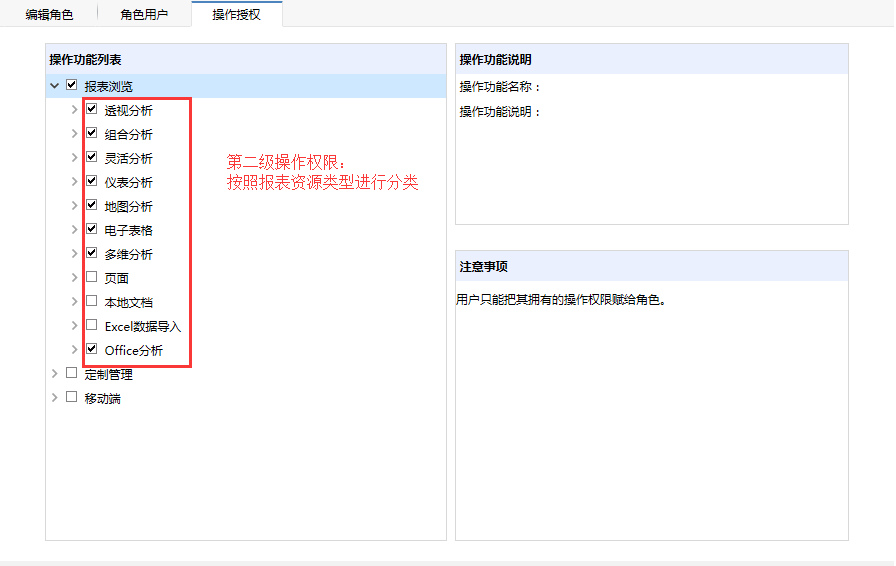Switch to the 编辑角色 tab

(x=49, y=14)
